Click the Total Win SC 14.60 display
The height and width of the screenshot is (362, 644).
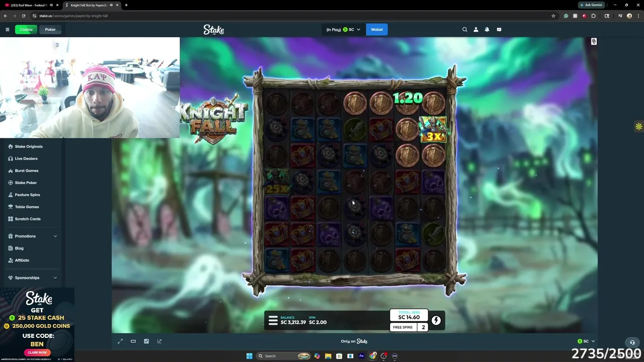point(409,315)
